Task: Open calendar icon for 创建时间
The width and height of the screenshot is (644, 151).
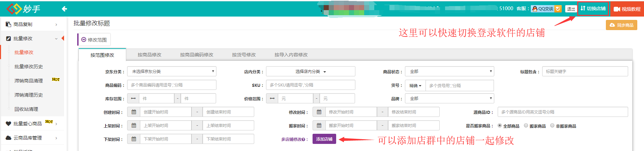Action: coord(134,112)
